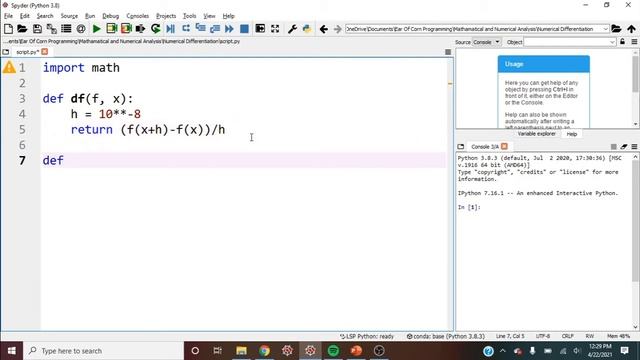This screenshot has height=360, width=640.
Task: Go forward to next cursor location
Action: tap(338, 29)
